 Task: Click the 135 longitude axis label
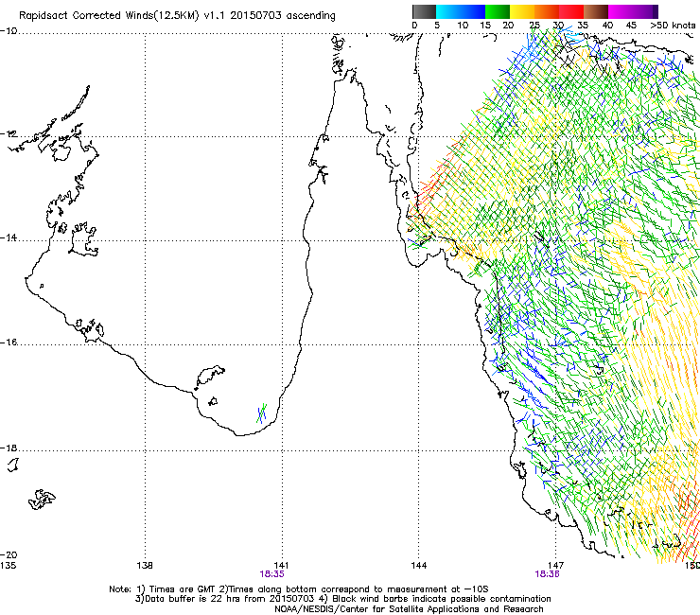tap(8, 566)
